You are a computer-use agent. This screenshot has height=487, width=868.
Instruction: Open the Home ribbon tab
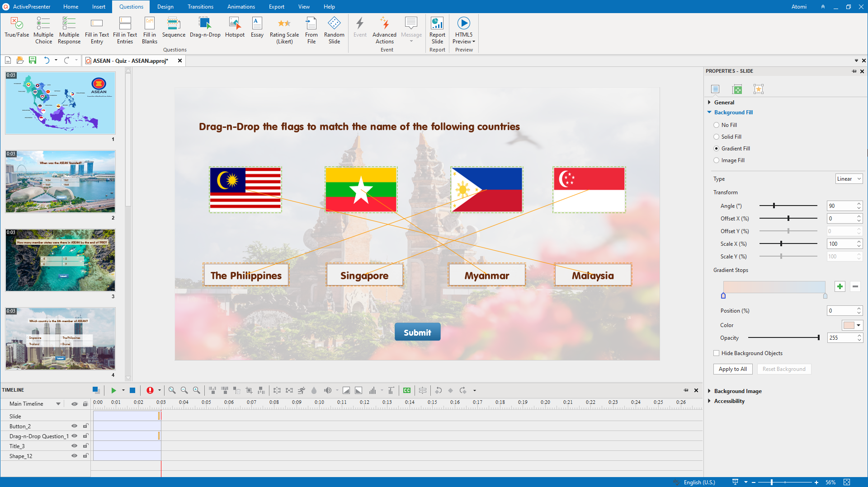[71, 7]
